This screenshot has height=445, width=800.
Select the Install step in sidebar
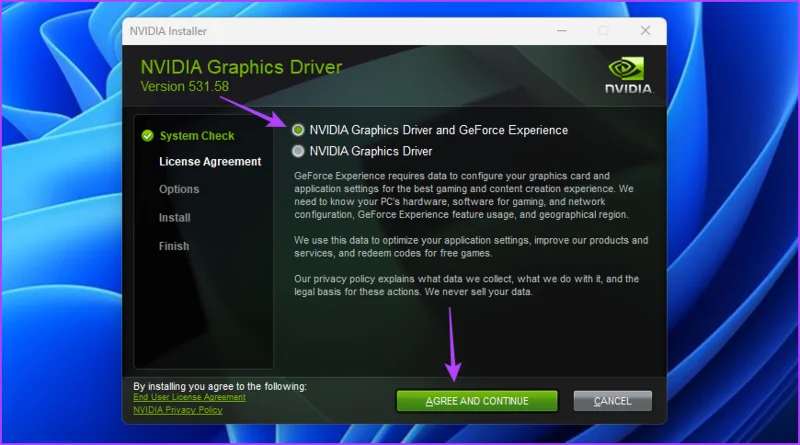[174, 218]
